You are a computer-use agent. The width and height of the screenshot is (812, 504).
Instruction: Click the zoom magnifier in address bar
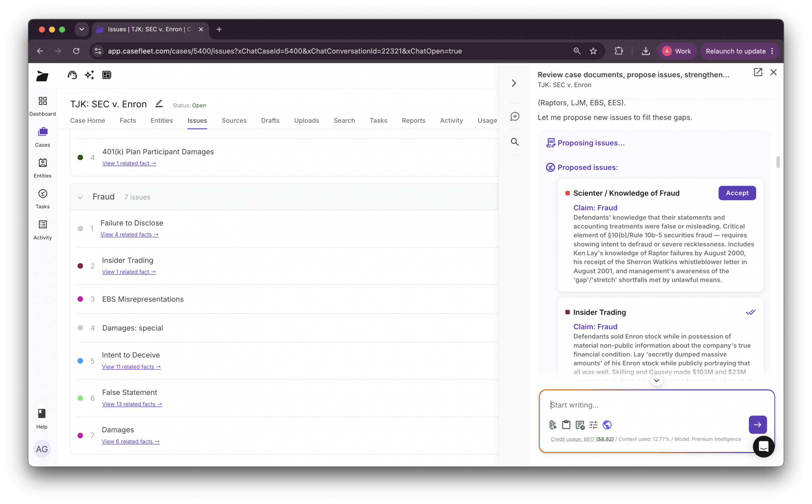click(x=577, y=51)
